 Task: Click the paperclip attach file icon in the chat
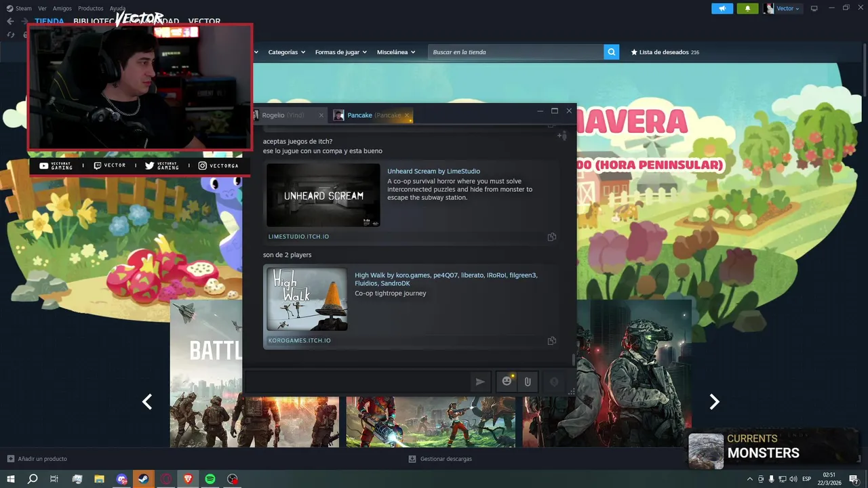point(528,382)
